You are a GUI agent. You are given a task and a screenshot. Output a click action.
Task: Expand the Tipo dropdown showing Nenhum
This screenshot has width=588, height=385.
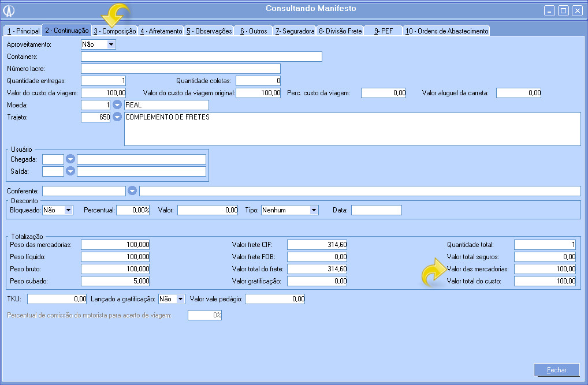tap(314, 210)
